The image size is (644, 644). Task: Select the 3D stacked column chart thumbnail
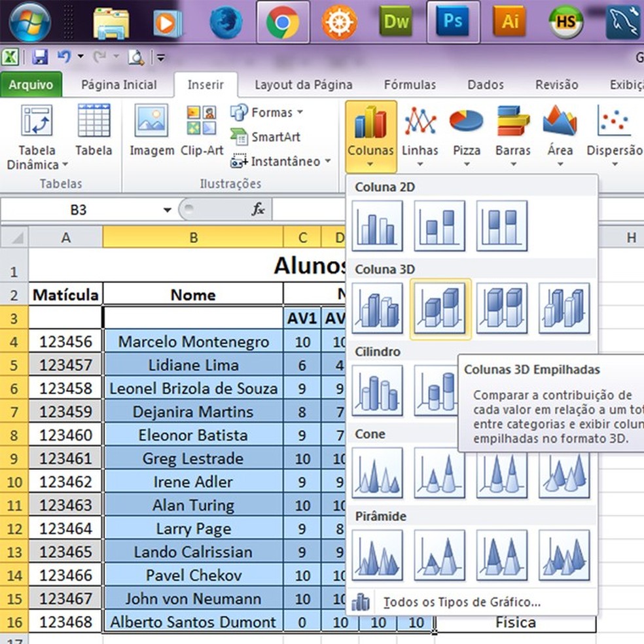pyautogui.click(x=440, y=308)
